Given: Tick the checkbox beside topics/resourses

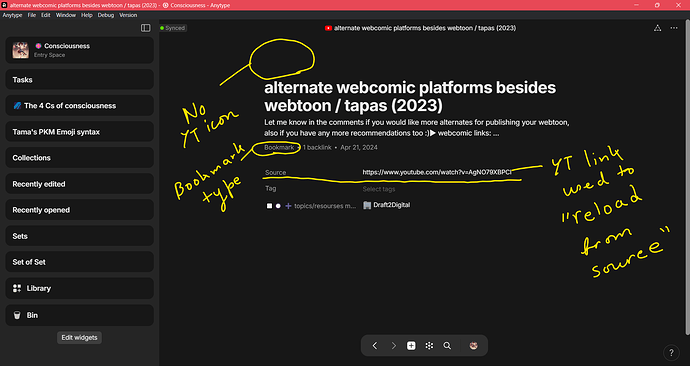Looking at the screenshot, I should pyautogui.click(x=269, y=206).
